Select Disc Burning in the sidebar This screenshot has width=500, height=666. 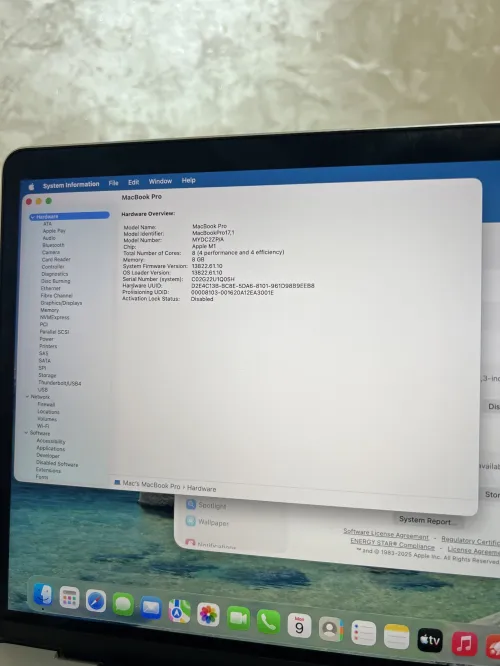(x=55, y=281)
